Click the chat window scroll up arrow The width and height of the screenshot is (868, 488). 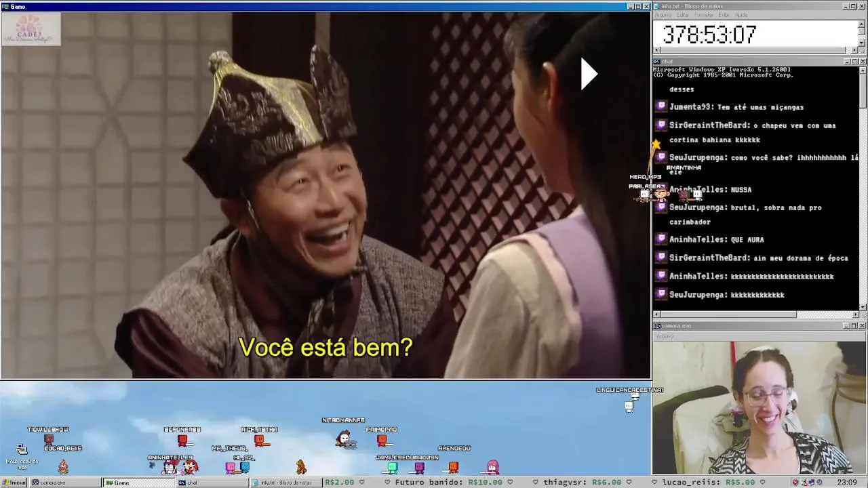tap(863, 70)
